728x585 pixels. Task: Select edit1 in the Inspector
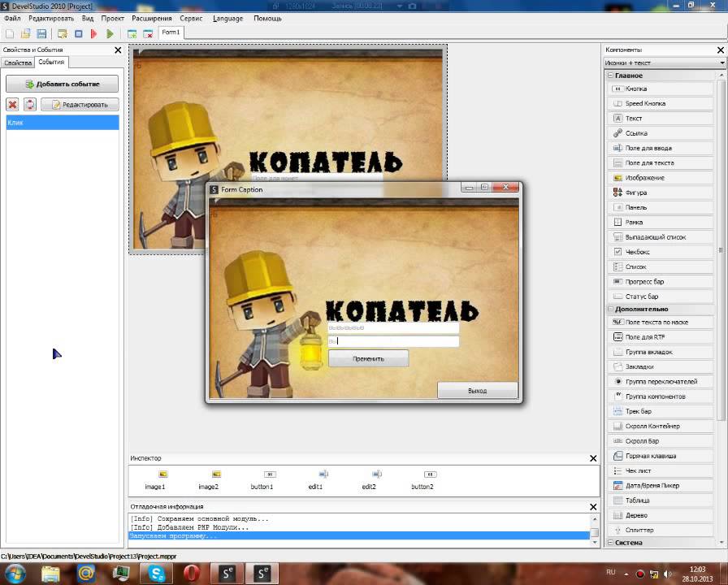click(x=315, y=480)
